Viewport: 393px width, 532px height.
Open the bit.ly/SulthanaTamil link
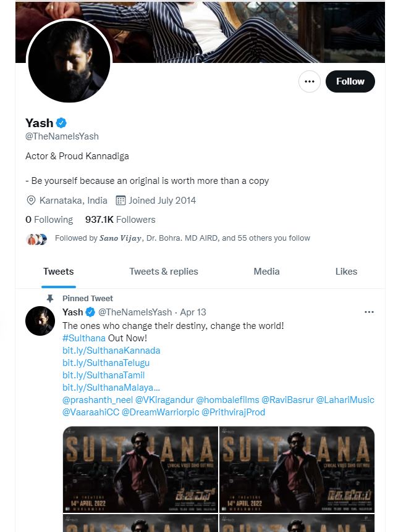103,375
